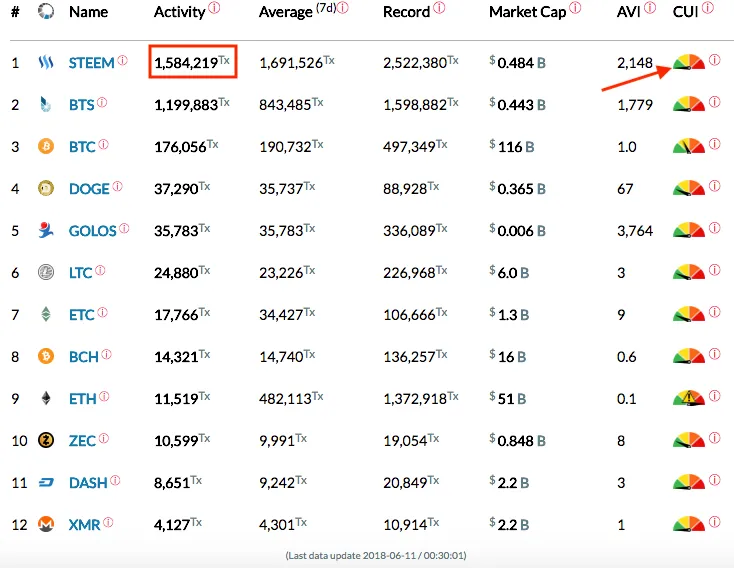The height and width of the screenshot is (568, 734).
Task: Click the info icon after XMR CUI gauge
Action: tap(714, 522)
